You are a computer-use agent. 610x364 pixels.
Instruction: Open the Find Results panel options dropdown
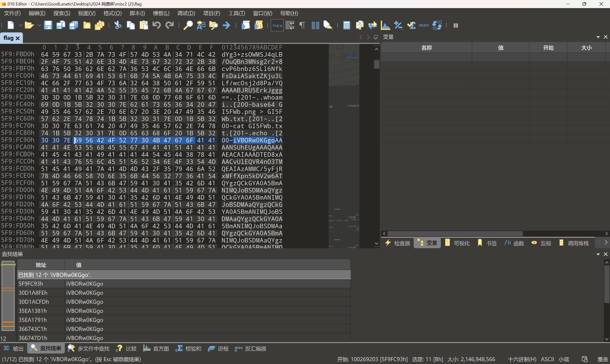598,254
